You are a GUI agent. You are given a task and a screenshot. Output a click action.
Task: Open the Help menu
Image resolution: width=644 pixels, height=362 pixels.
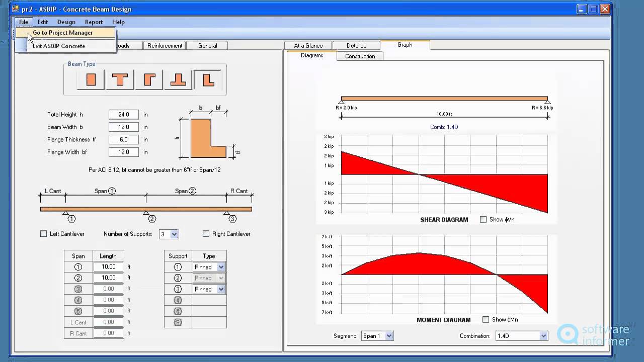click(x=118, y=22)
